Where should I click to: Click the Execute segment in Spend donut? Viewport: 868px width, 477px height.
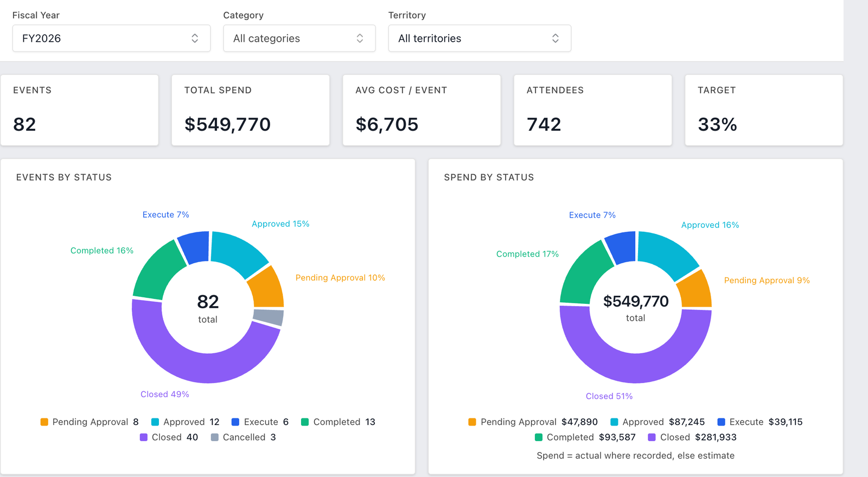622,247
